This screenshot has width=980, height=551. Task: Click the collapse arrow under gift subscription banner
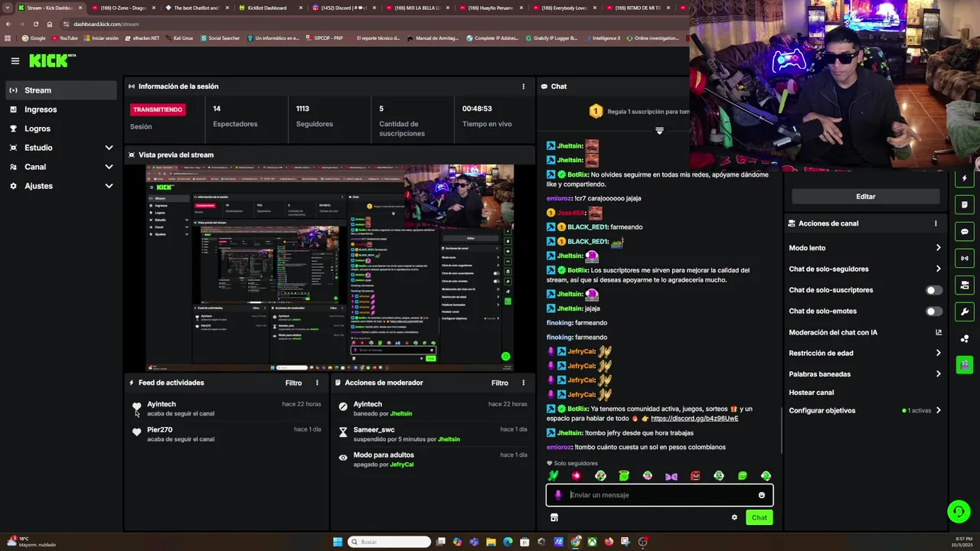[x=659, y=131]
